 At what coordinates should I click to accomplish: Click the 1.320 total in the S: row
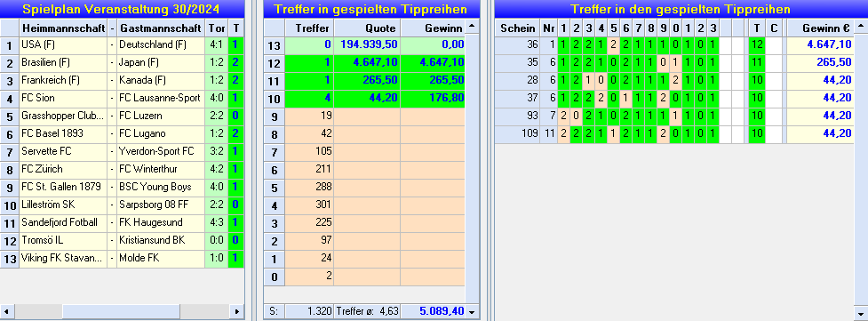click(309, 311)
